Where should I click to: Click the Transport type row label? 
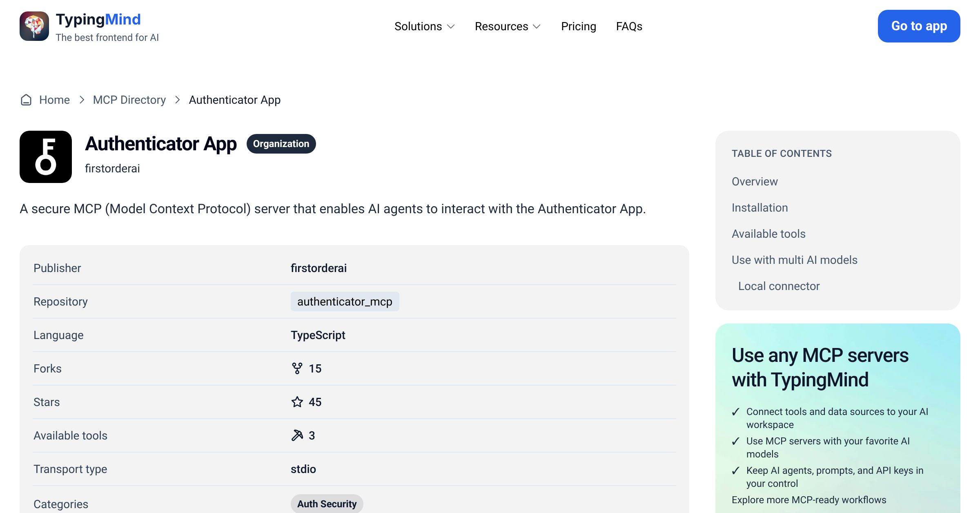point(70,469)
